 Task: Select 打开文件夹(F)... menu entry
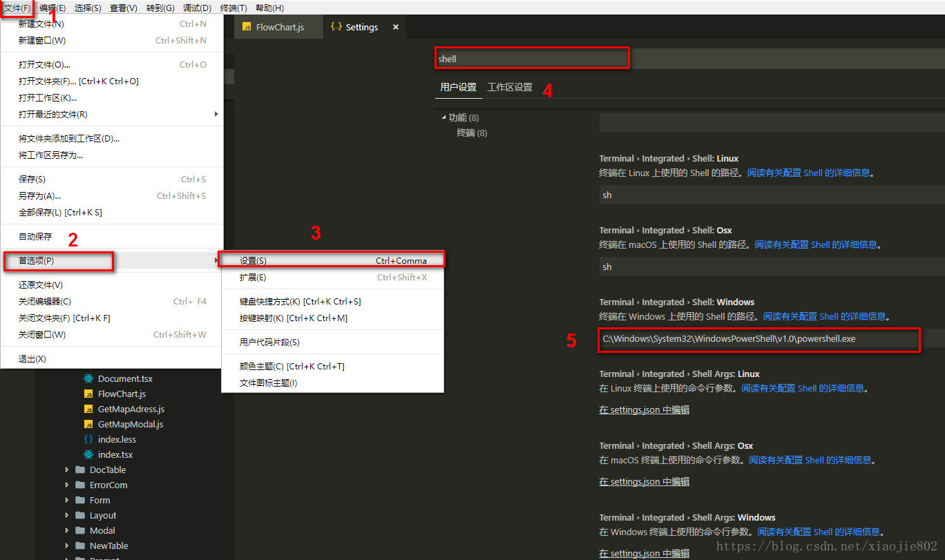point(112,81)
